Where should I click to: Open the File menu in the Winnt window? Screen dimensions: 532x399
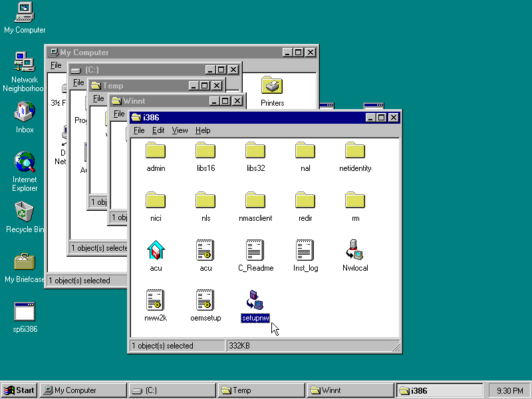119,114
